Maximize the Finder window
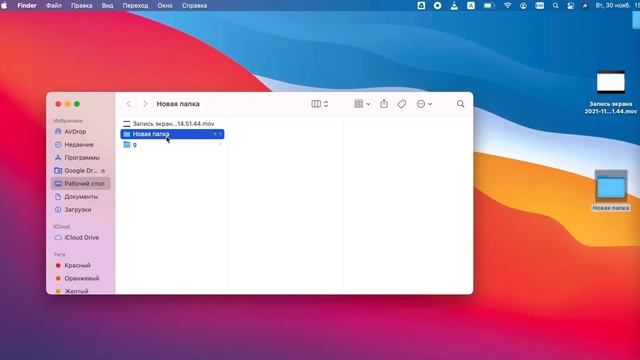 click(77, 104)
